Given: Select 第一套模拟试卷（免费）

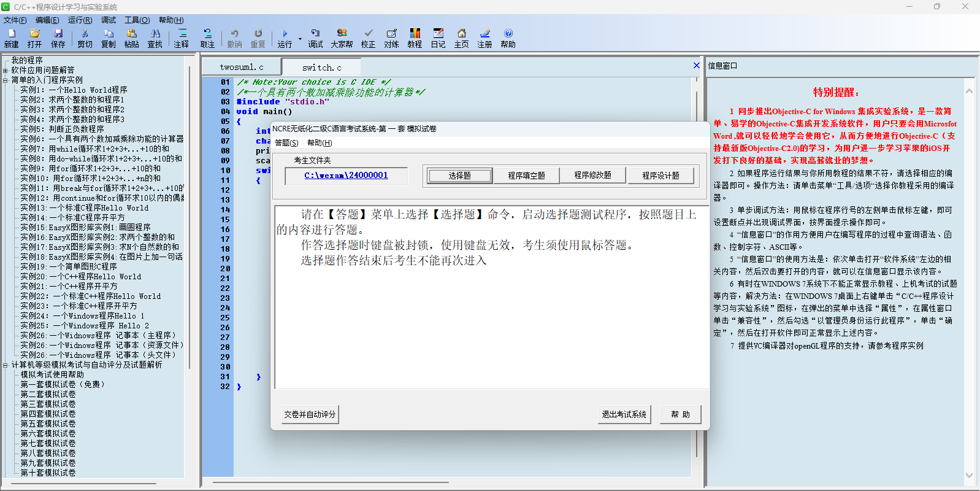Looking at the screenshot, I should [x=64, y=384].
